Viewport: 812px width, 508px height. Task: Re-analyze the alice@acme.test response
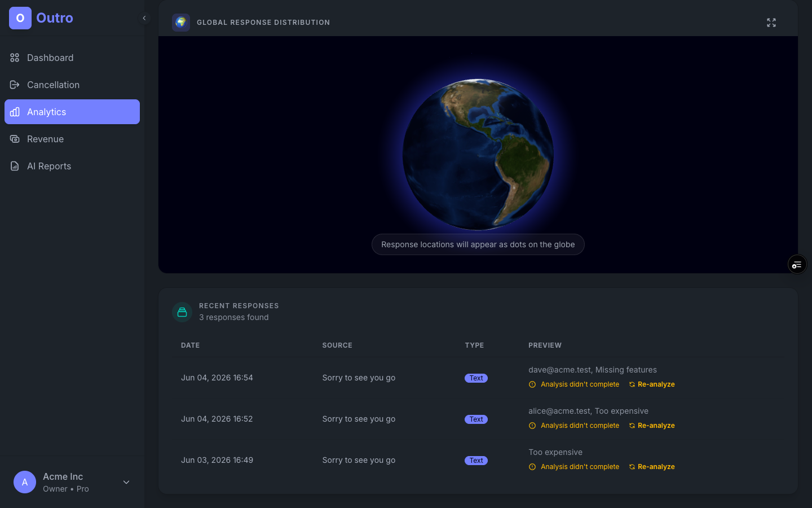652,426
